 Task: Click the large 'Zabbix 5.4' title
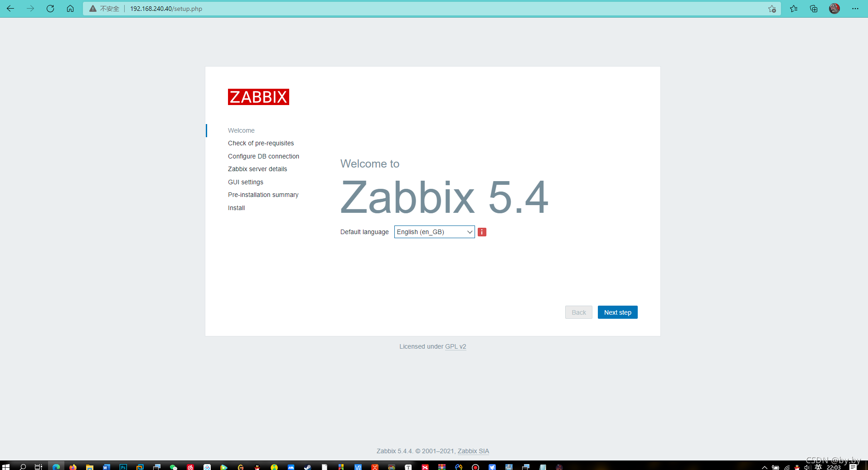(x=444, y=197)
